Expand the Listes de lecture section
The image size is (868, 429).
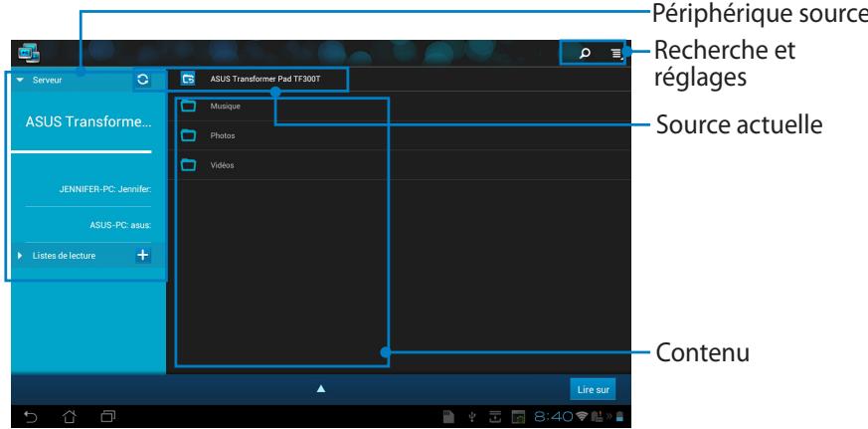click(x=21, y=256)
